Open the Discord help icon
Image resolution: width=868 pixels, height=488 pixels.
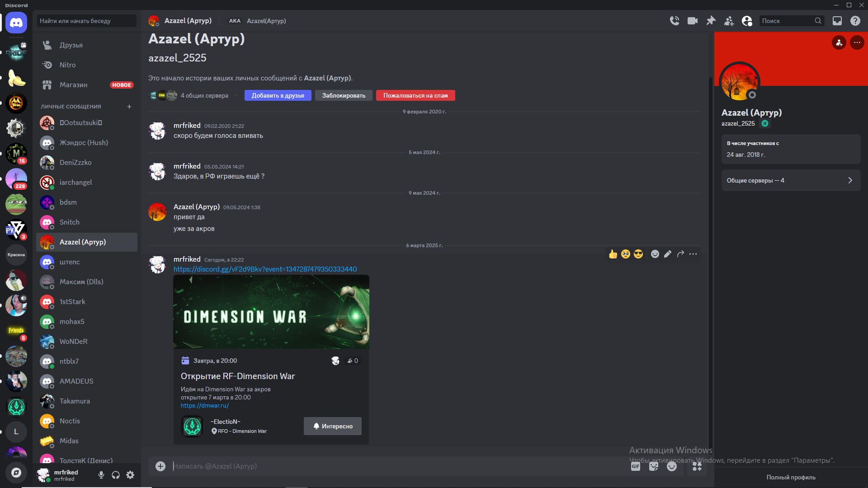(855, 21)
